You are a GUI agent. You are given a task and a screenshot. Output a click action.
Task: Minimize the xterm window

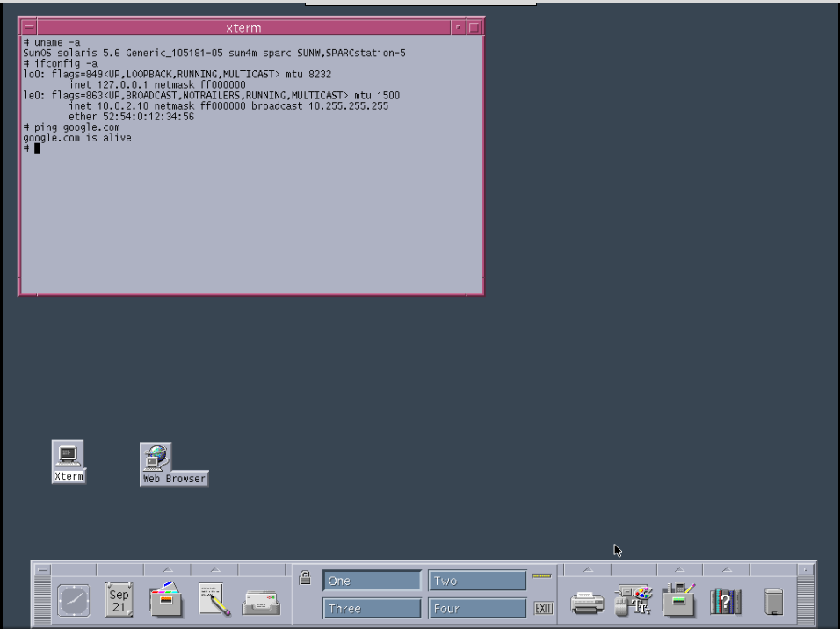coord(458,27)
